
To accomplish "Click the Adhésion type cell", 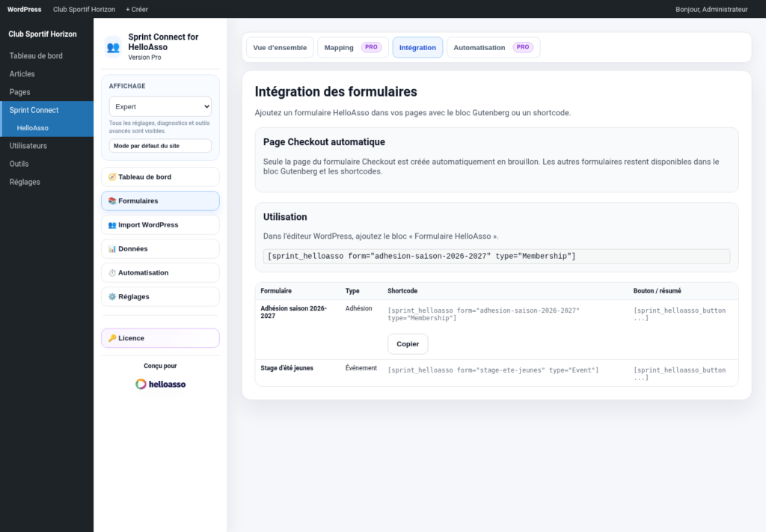I will click(358, 308).
